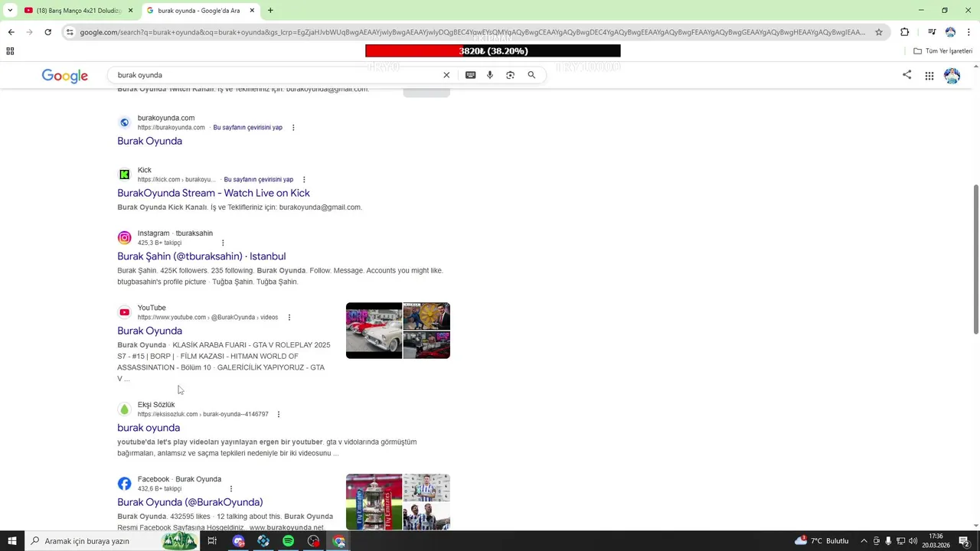This screenshot has height=551, width=980.
Task: Search by image with the Lens icon
Action: click(x=511, y=75)
